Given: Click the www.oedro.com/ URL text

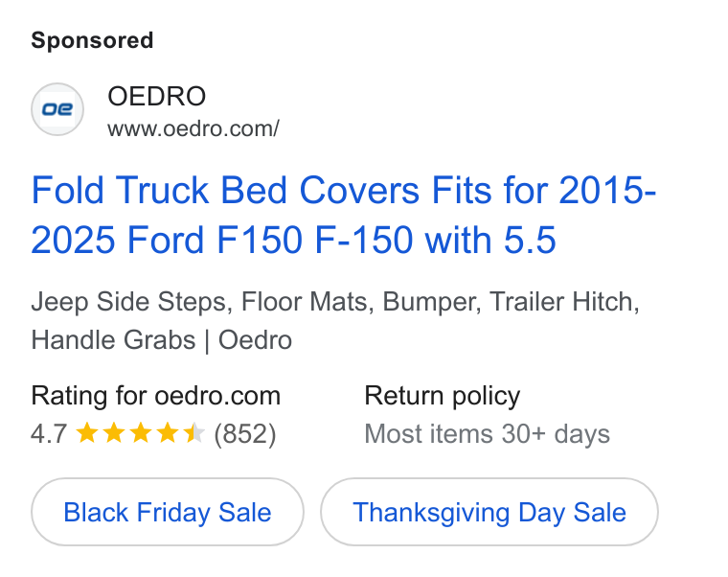Looking at the screenshot, I should [x=193, y=128].
